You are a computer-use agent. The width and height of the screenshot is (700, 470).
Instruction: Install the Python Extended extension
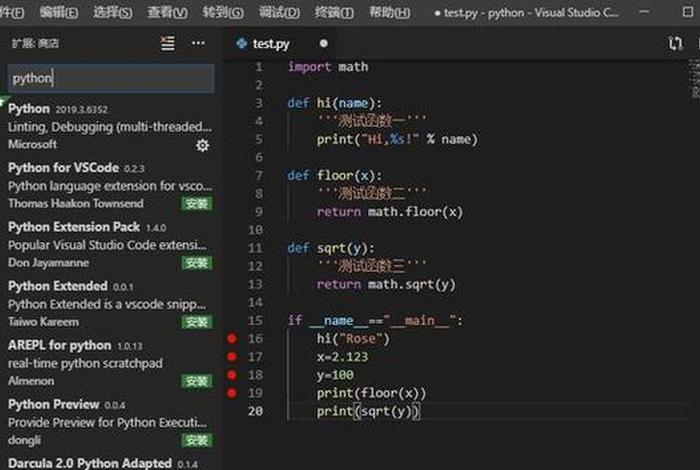196,322
